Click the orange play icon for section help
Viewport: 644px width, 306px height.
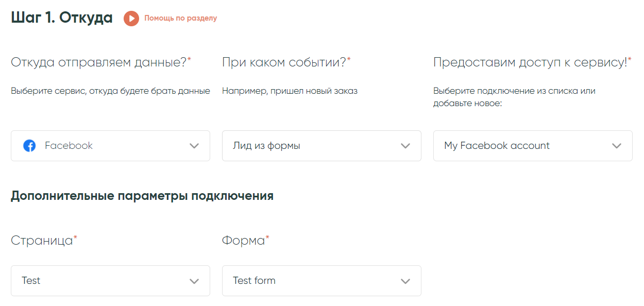click(131, 19)
